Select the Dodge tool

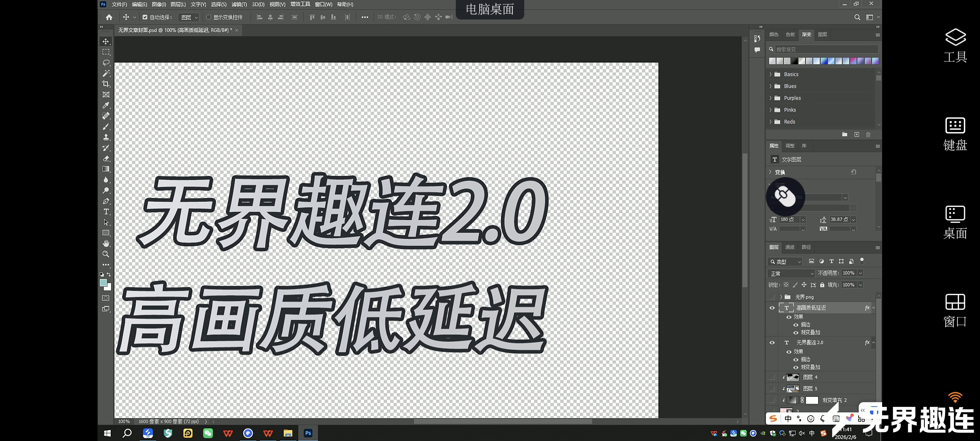click(106, 190)
